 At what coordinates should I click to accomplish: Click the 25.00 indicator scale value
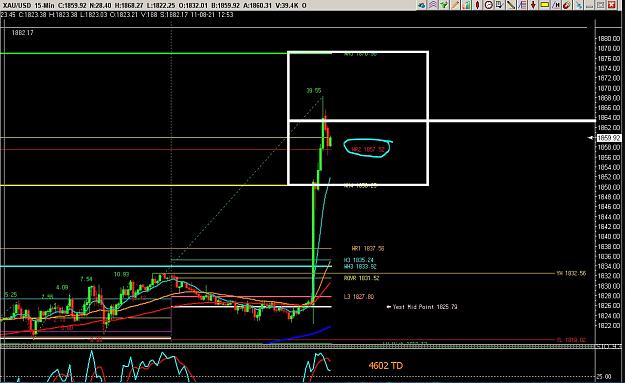click(604, 376)
